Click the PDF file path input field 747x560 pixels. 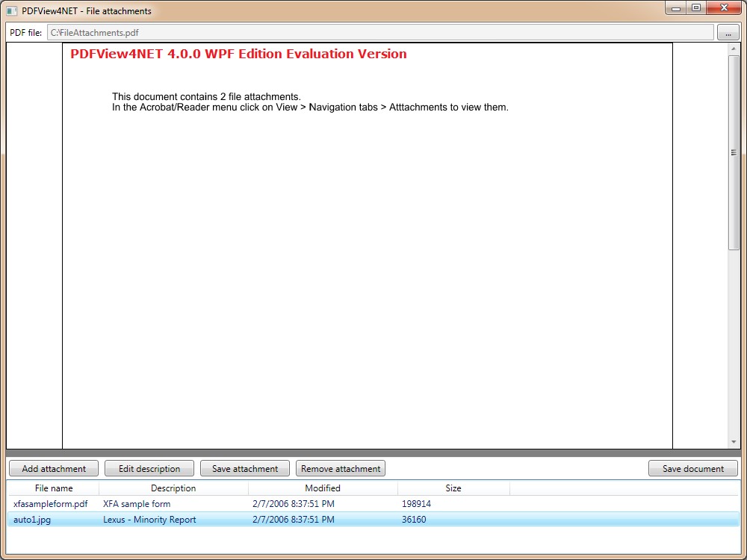380,33
